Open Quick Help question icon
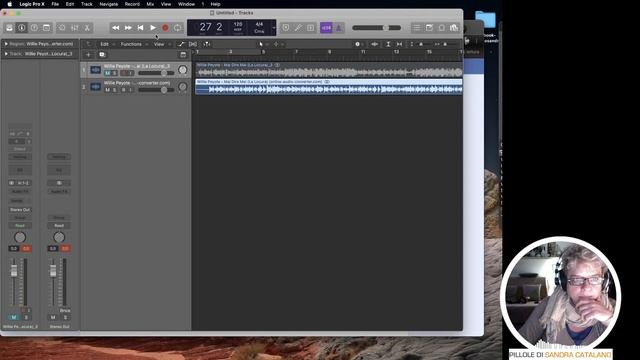 [34, 28]
